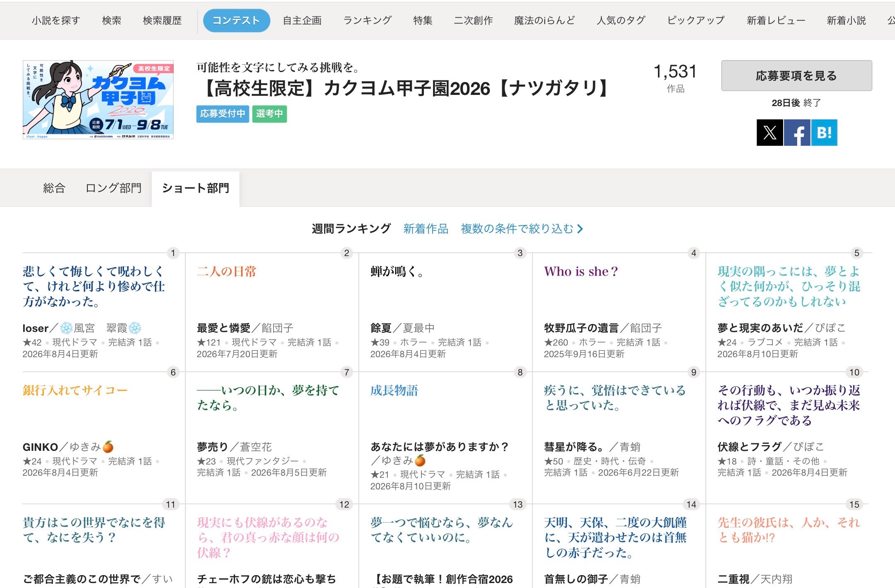Click the 応募受付中 status badge
895x588 pixels.
coord(223,114)
